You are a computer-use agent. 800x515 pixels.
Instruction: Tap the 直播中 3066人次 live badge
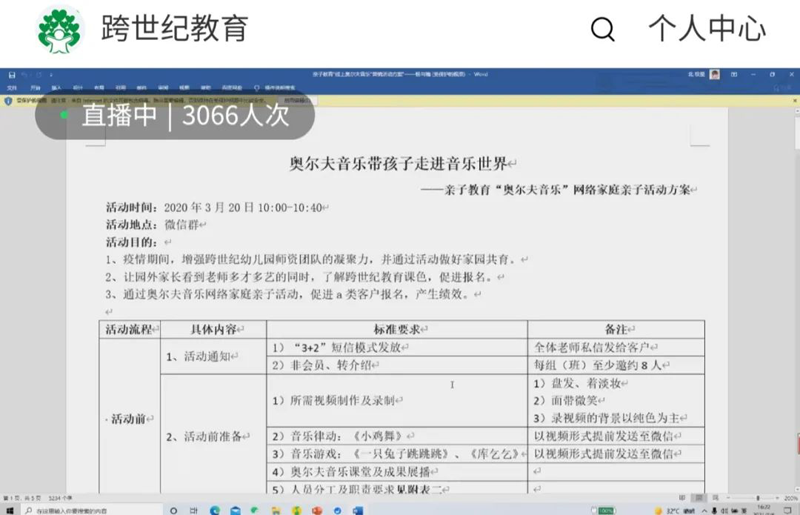(174, 115)
